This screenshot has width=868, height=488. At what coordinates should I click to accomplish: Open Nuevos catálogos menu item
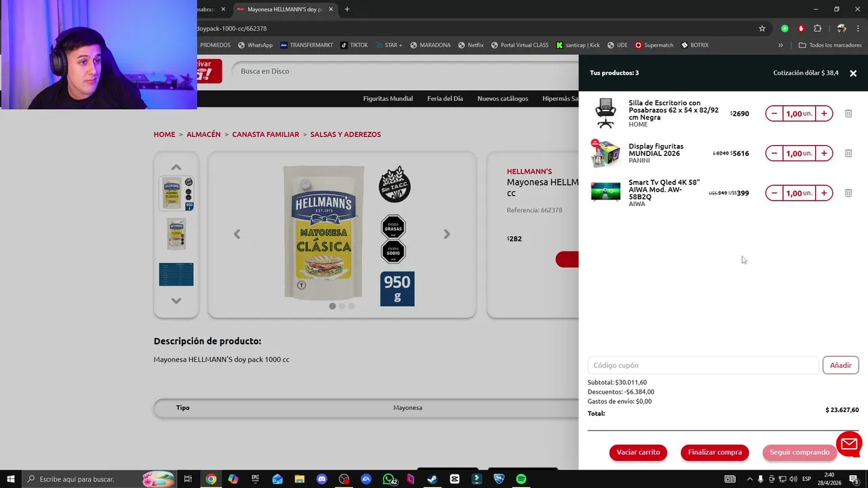pos(502,98)
